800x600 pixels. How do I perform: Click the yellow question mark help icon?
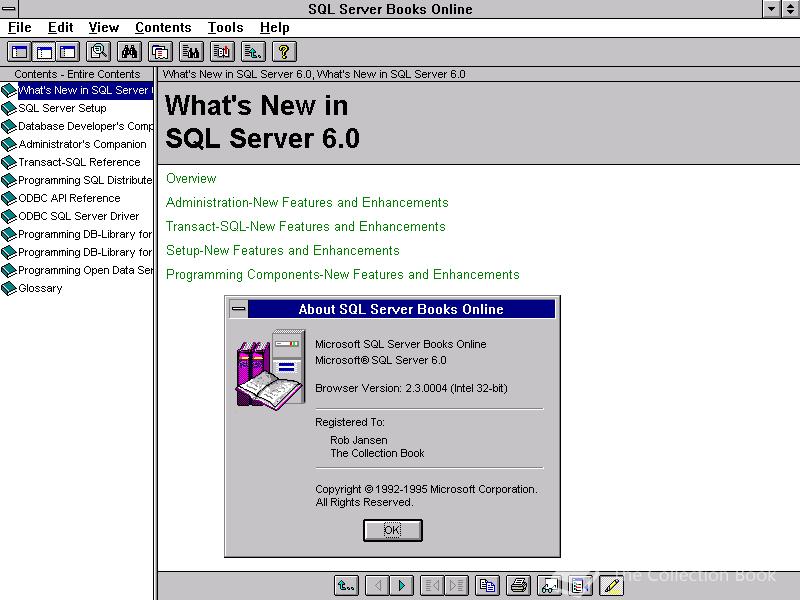click(284, 52)
